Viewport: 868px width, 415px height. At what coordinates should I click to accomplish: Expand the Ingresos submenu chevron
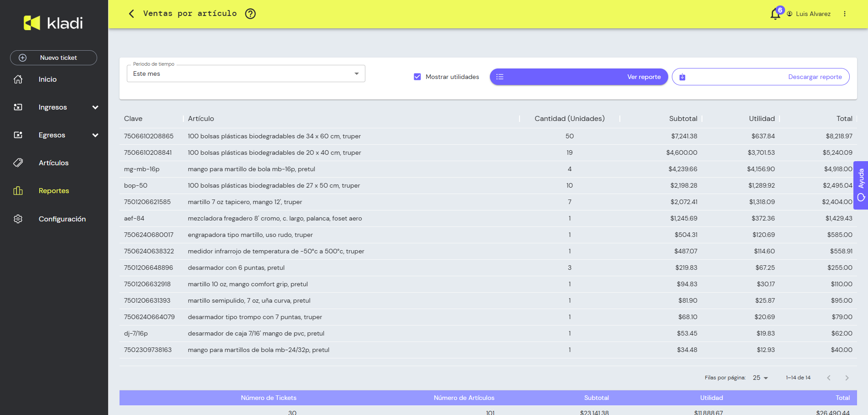(95, 107)
